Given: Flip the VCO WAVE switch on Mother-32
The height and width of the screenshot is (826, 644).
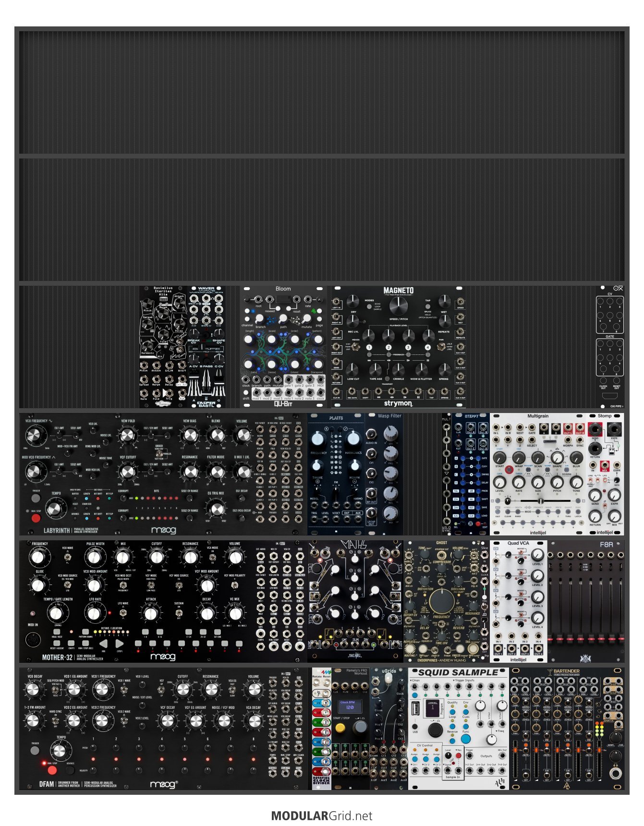Looking at the screenshot, I should pyautogui.click(x=68, y=557).
